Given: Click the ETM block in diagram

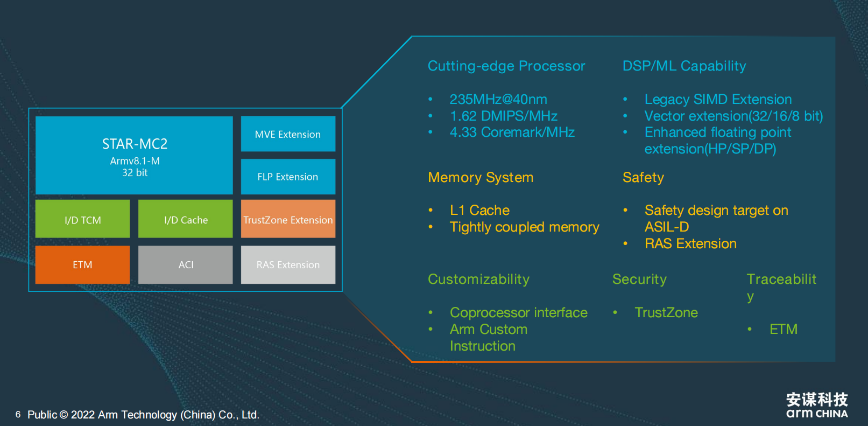Looking at the screenshot, I should click(x=82, y=264).
